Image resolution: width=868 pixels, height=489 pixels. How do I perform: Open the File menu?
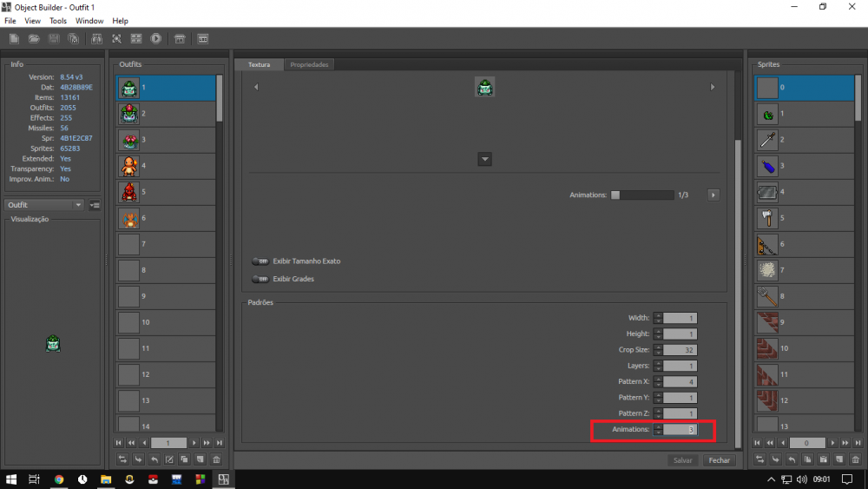click(x=10, y=21)
